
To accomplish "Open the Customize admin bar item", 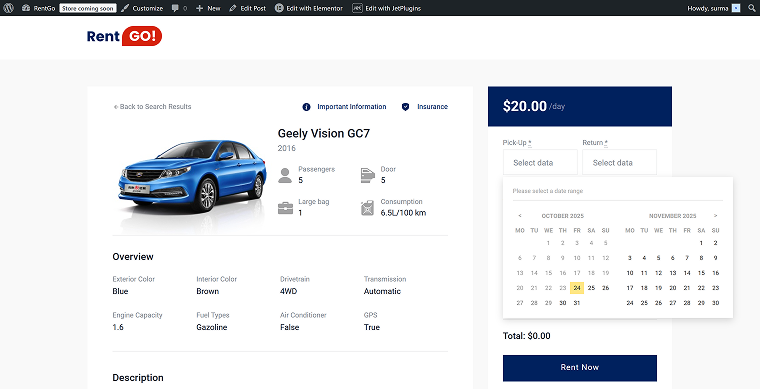I will [x=142, y=8].
